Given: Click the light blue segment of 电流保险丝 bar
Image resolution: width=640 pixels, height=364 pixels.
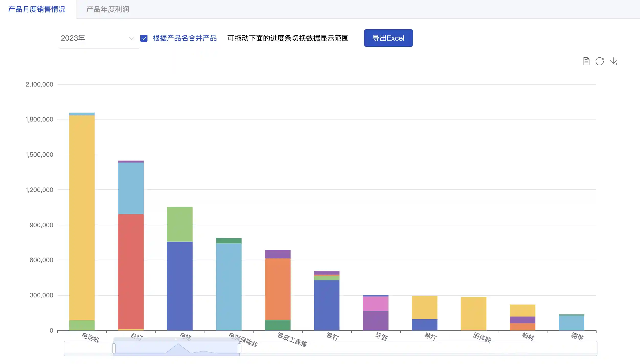Looking at the screenshot, I should pos(229,287).
